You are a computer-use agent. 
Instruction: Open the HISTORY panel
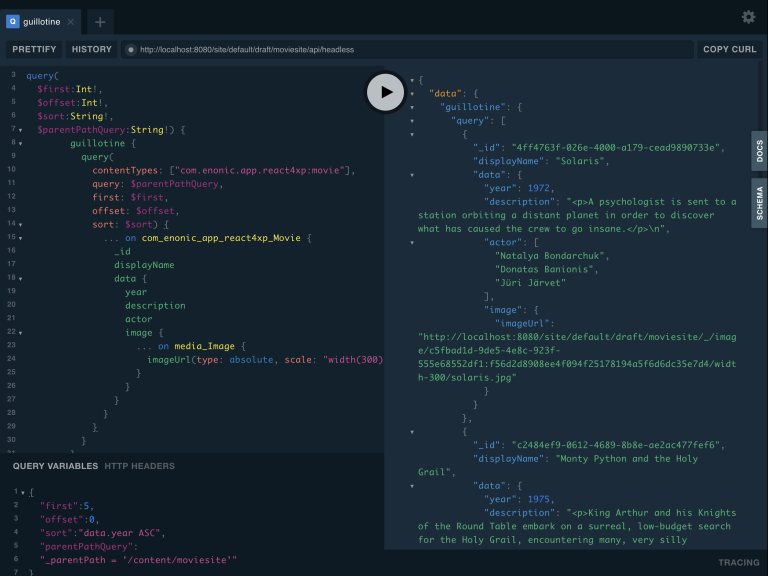click(x=92, y=49)
